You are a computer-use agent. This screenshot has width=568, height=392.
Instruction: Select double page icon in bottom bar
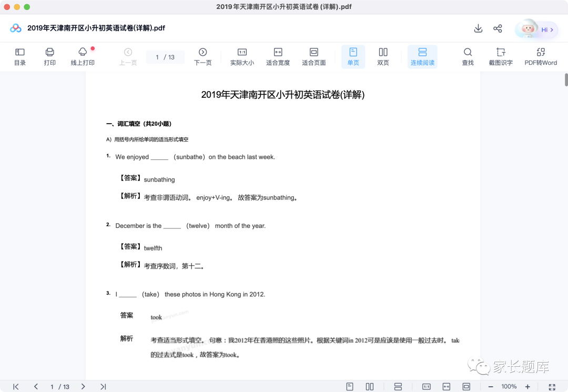pos(370,387)
